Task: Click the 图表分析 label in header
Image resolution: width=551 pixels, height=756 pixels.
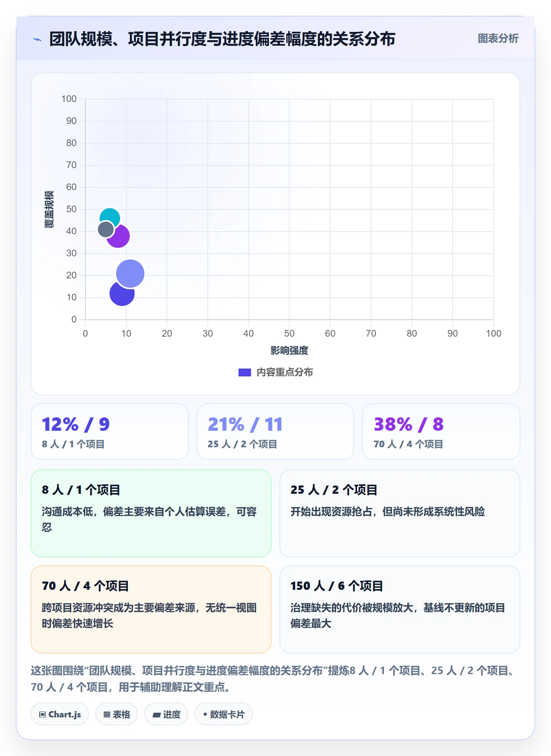Action: tap(498, 38)
